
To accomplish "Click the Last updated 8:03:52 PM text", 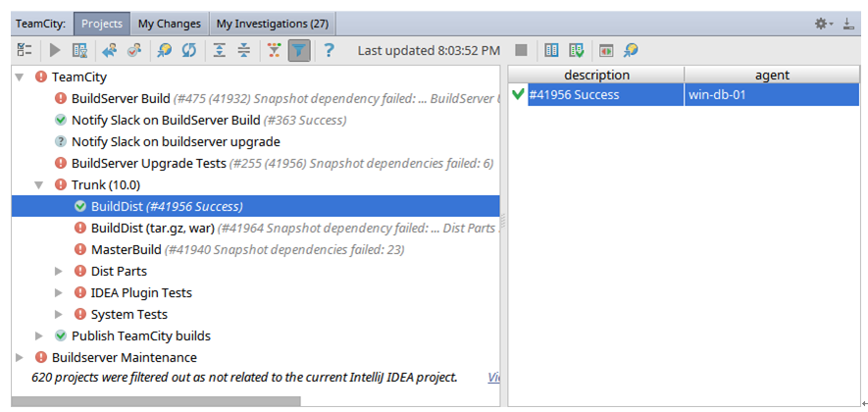I will 429,50.
